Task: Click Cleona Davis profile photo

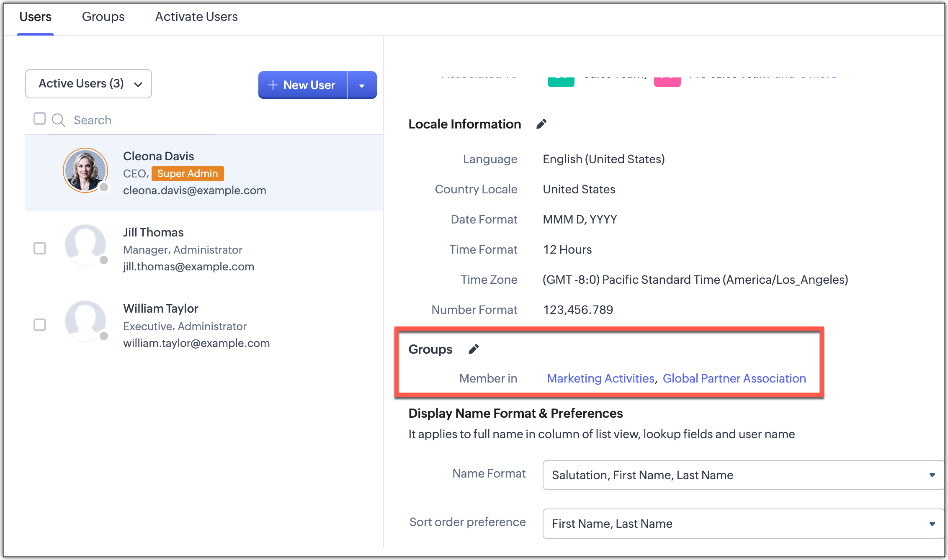Action: 85,170
